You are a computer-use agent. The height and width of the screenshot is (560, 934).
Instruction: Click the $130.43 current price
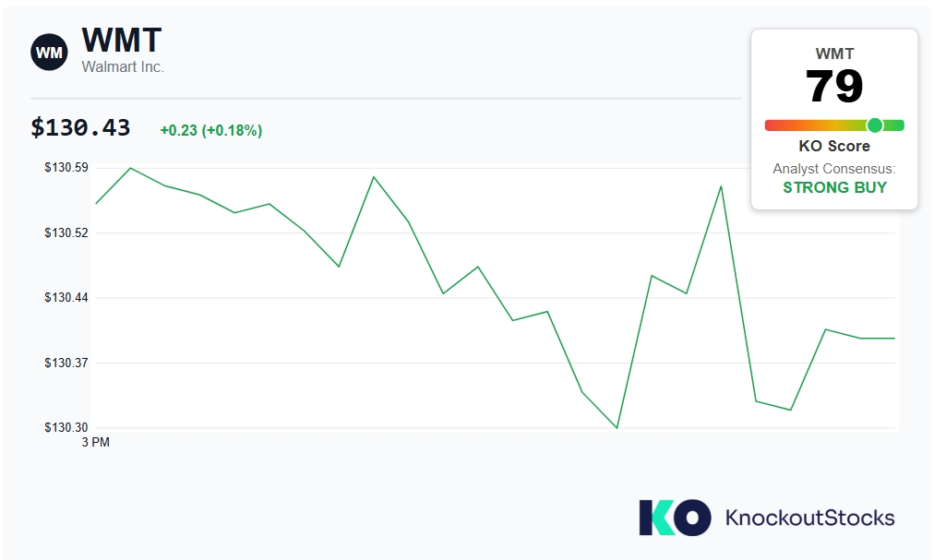pos(80,127)
